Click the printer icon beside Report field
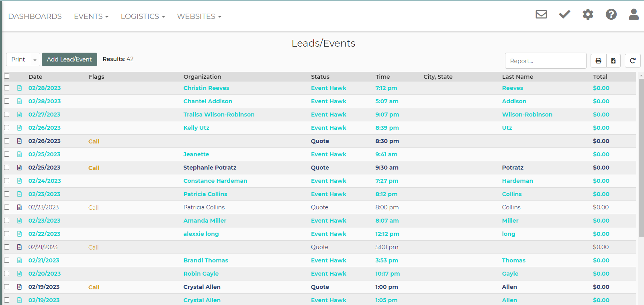Image resolution: width=644 pixels, height=305 pixels. [598, 61]
